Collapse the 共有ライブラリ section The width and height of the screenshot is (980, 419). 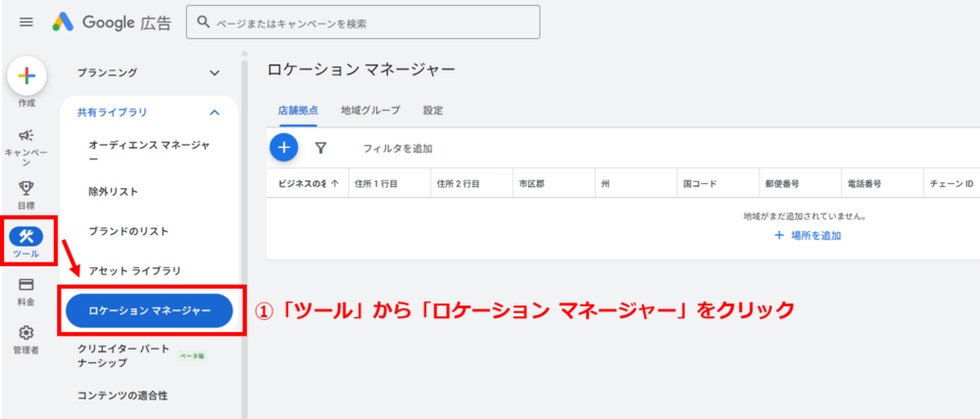[x=215, y=113]
